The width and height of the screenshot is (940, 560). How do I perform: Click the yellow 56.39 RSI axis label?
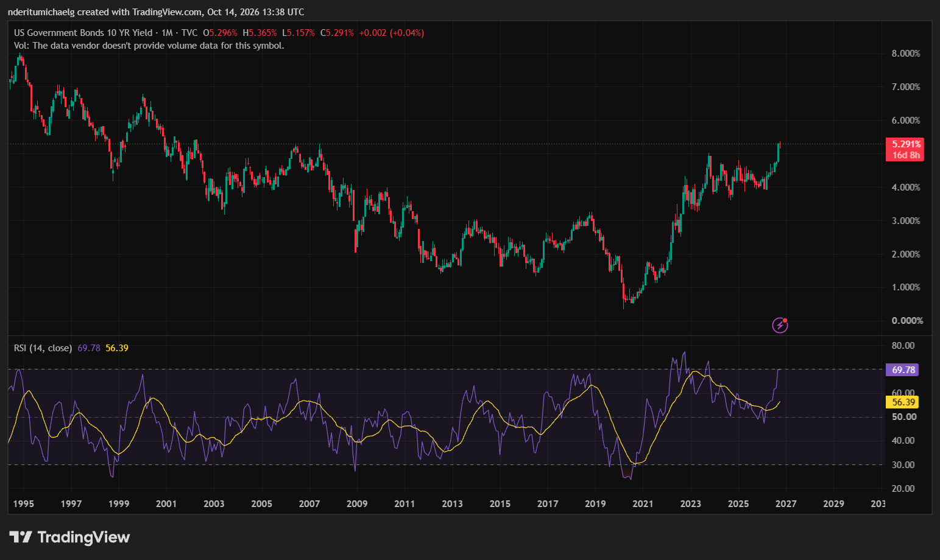click(903, 402)
